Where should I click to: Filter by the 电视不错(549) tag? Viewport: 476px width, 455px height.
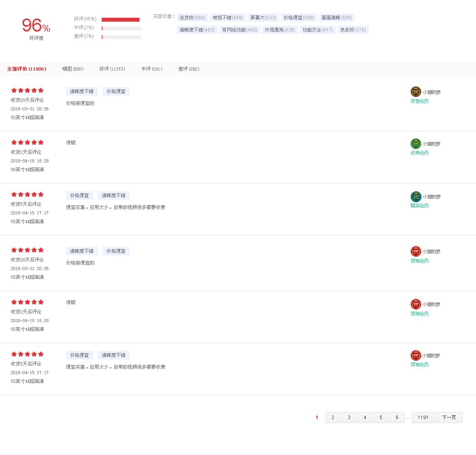(228, 18)
